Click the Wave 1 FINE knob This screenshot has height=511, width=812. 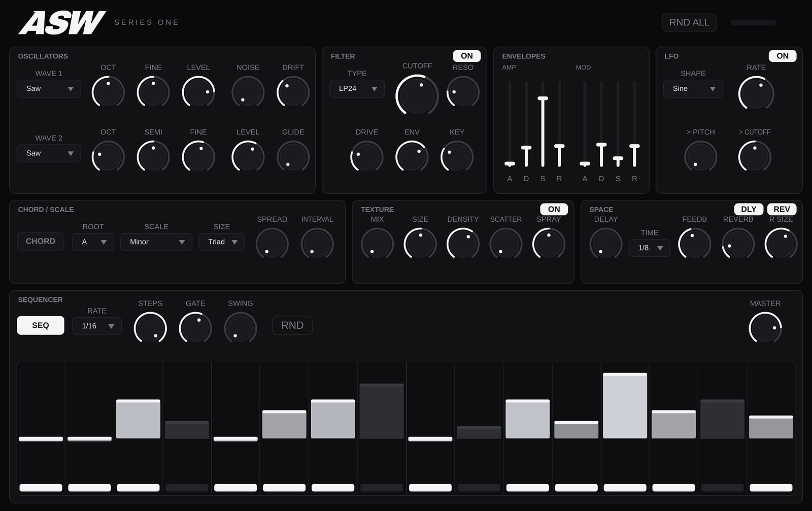point(153,92)
